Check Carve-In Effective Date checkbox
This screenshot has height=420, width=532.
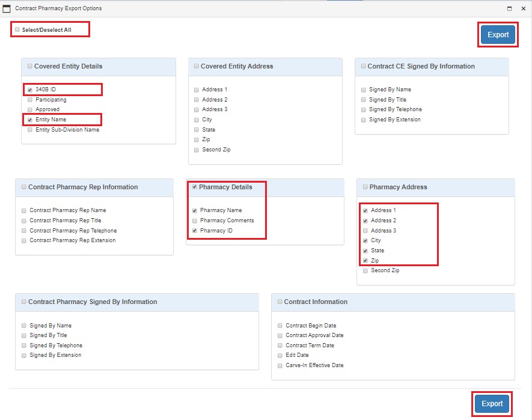(280, 365)
